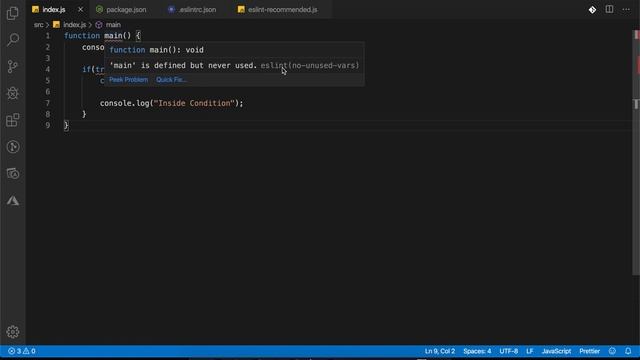The image size is (640, 360).
Task: Click the source control diamond icon in the editor title bar
Action: [592, 9]
